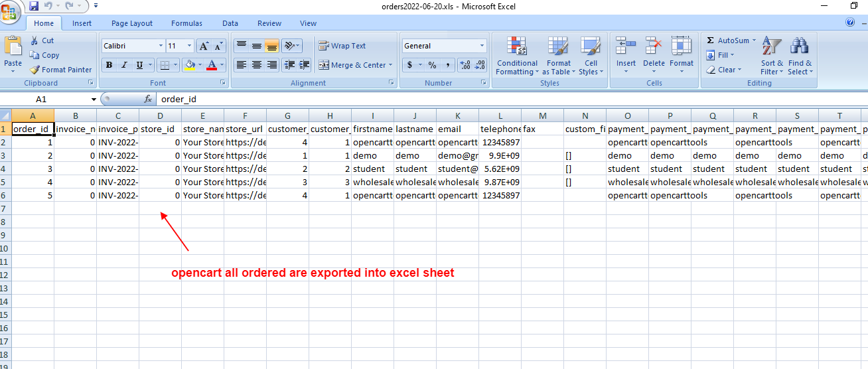Apply the yellow Fill Color swatch
Viewport: 868px width, 369px height.
[190, 65]
